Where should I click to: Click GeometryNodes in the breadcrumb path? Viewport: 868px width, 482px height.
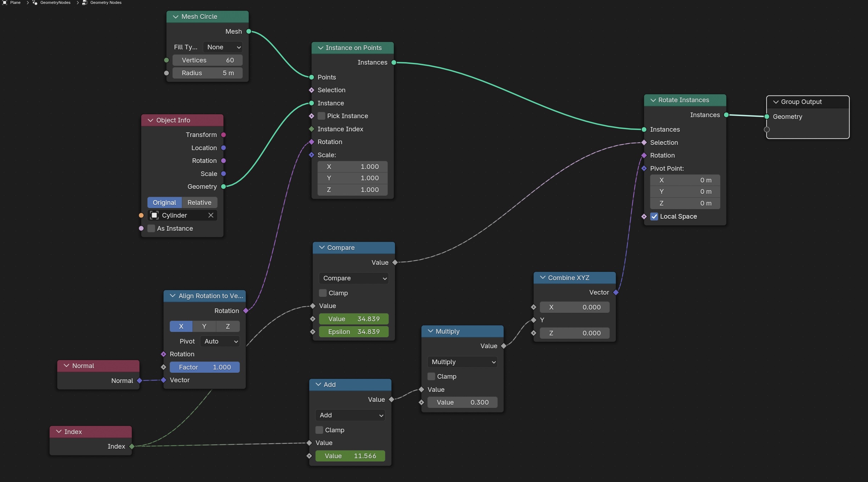coord(55,2)
